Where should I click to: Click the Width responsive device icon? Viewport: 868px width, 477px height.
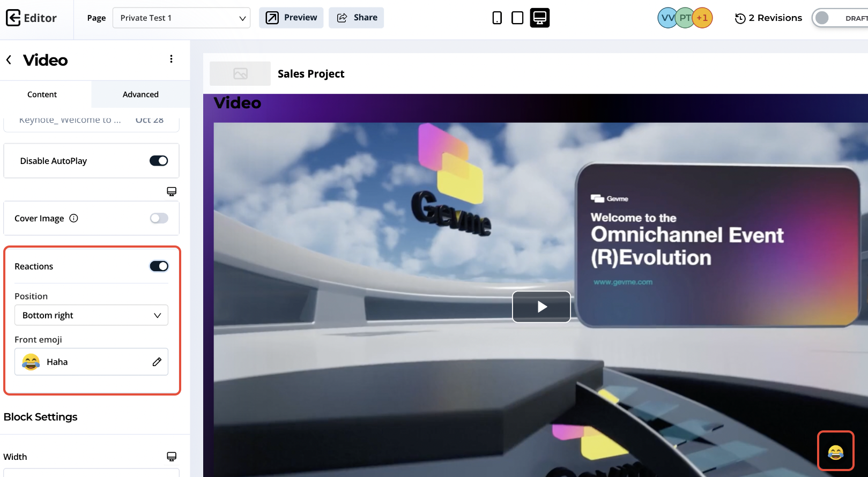[x=172, y=457]
